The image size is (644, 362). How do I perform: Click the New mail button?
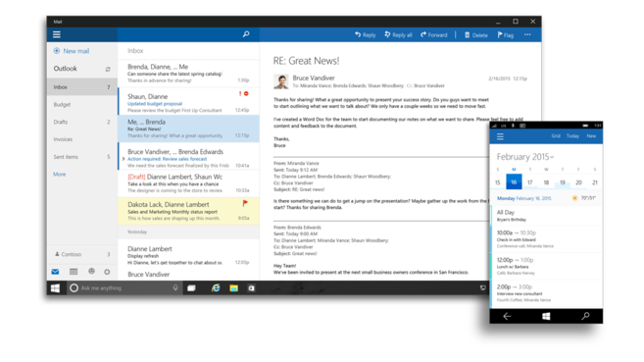pyautogui.click(x=72, y=51)
